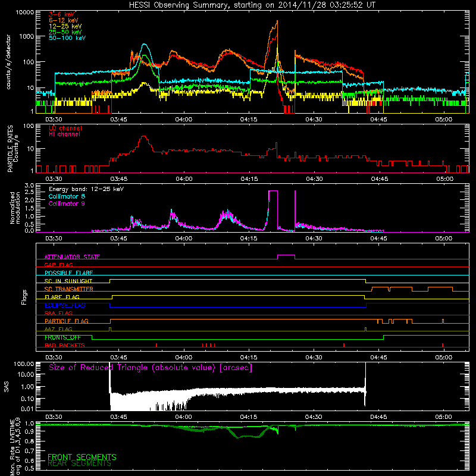The width and height of the screenshot is (476, 476).
Task: Select the Collimator 8 legend label
Action: pyautogui.click(x=67, y=196)
